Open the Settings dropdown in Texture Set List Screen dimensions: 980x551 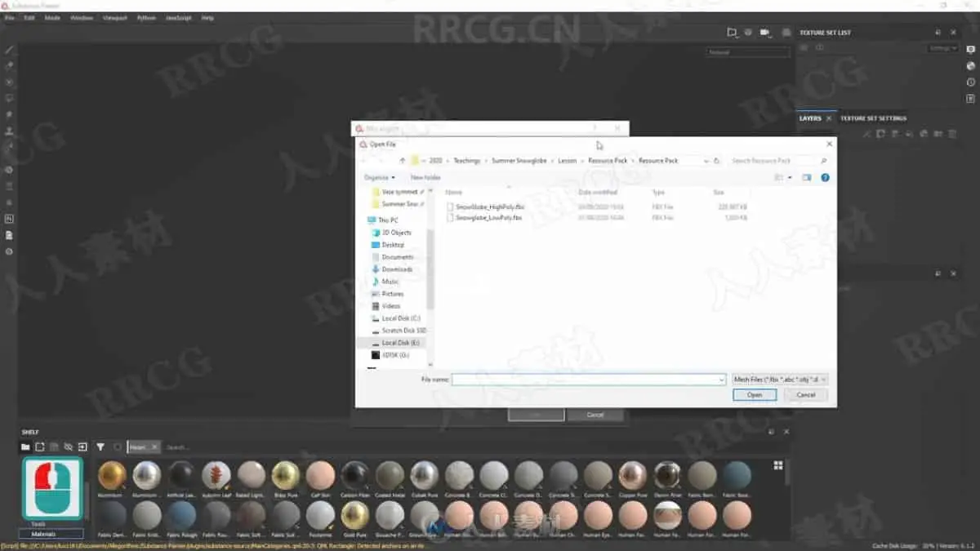[x=941, y=48]
